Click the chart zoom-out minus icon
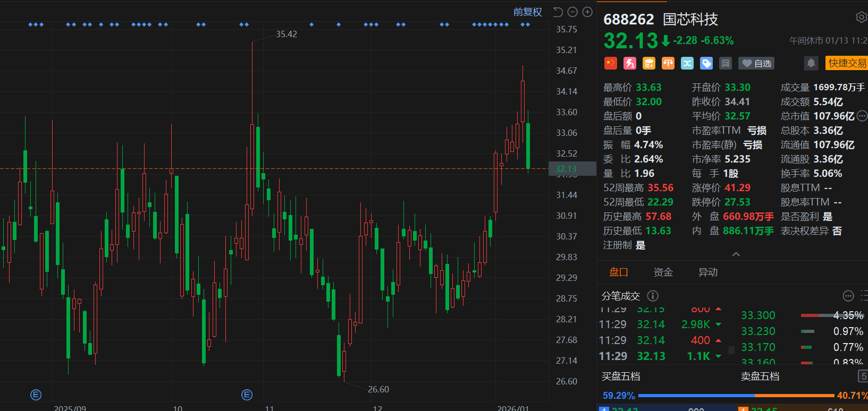 point(572,12)
